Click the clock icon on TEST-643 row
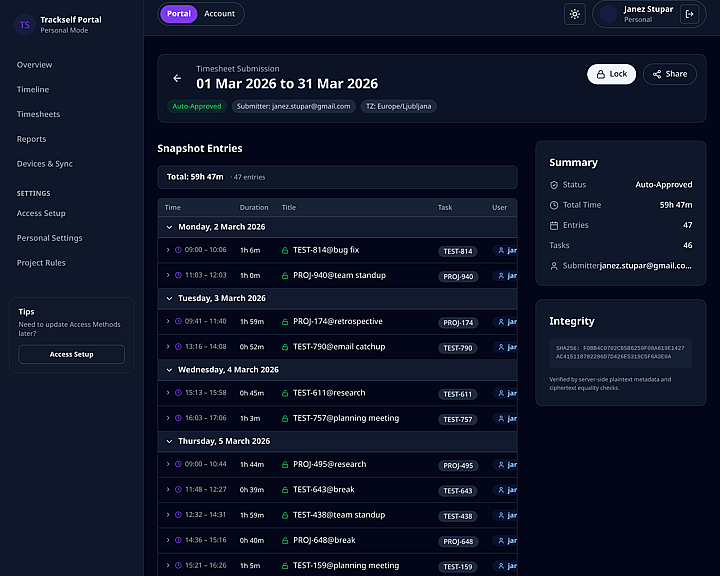Image resolution: width=720 pixels, height=576 pixels. pos(178,490)
